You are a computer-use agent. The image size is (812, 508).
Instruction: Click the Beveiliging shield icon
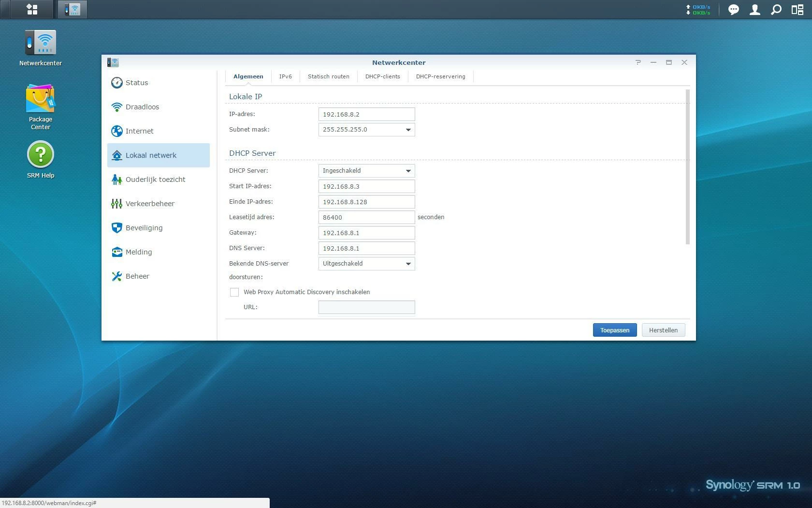[116, 228]
